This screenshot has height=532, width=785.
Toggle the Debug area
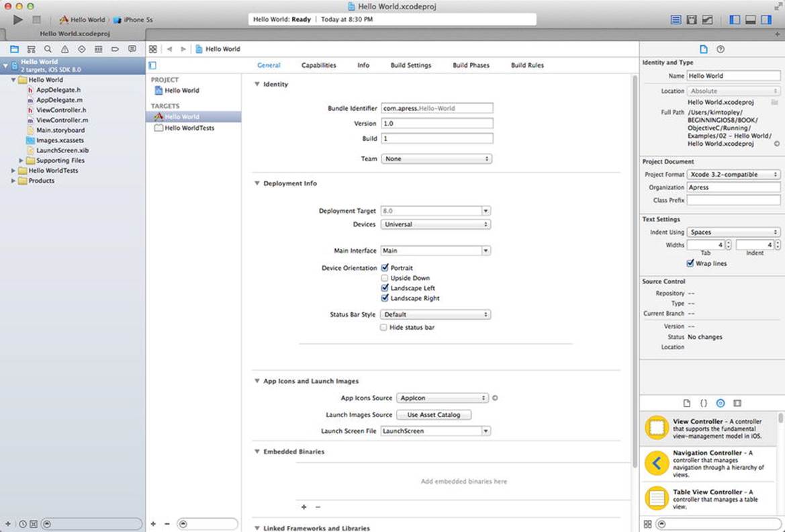pos(751,19)
